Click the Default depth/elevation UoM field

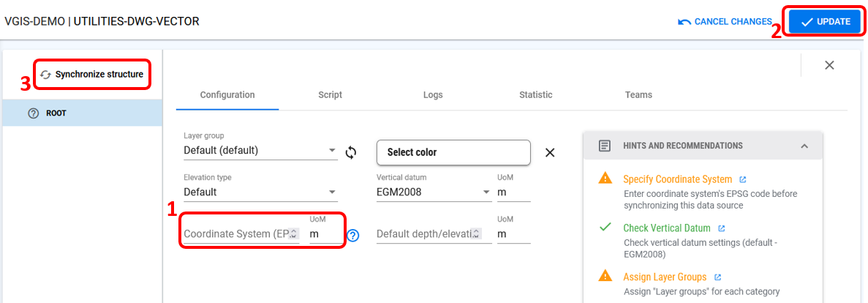514,234
